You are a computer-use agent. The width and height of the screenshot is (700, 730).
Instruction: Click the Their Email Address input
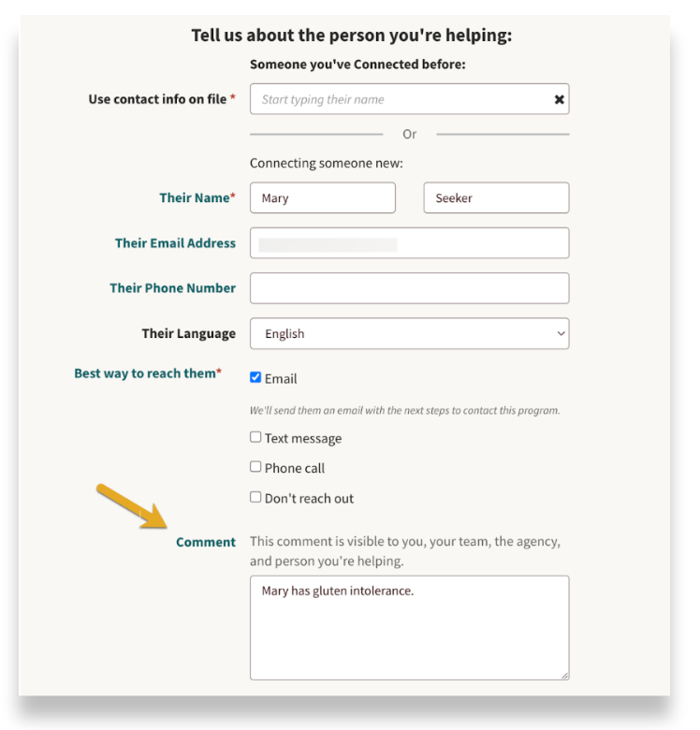tap(409, 243)
